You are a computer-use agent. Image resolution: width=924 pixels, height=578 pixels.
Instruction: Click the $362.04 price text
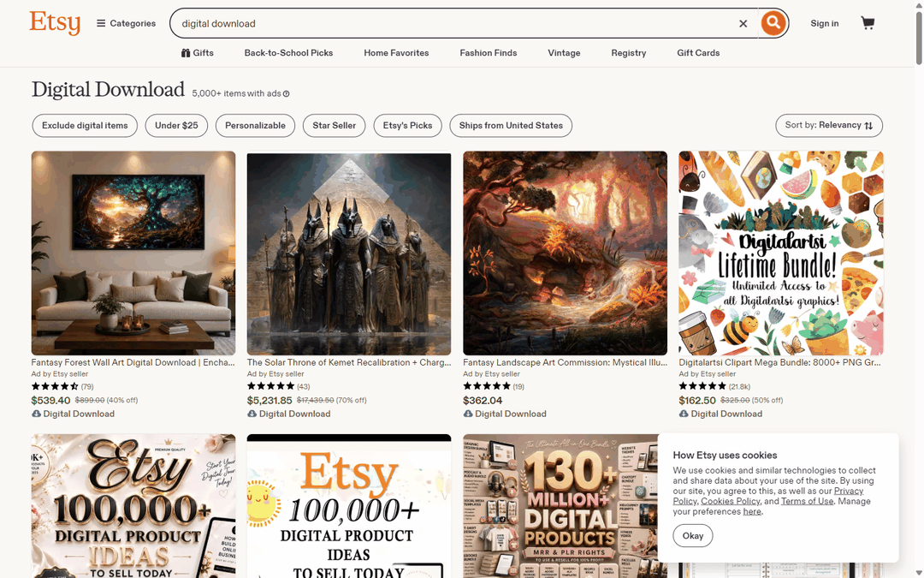[x=483, y=401]
